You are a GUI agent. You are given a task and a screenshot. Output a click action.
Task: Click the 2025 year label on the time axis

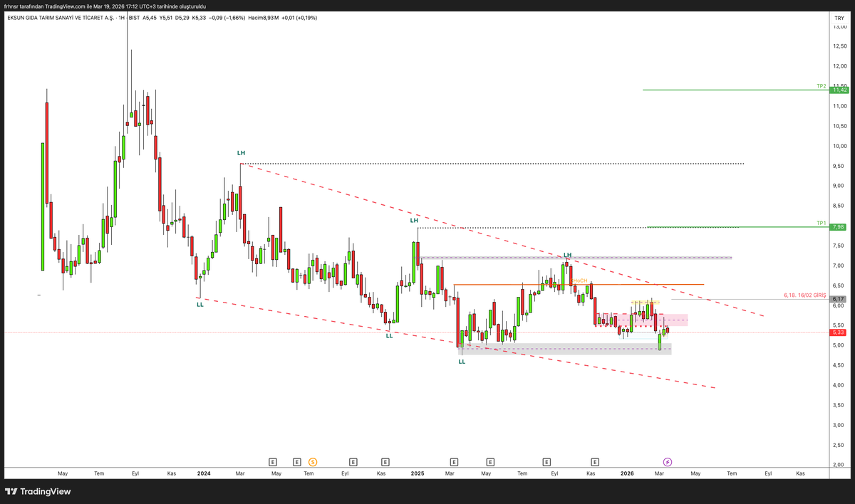coord(418,473)
